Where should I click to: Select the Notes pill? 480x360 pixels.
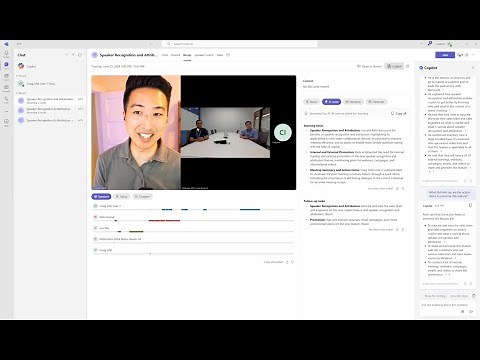click(x=311, y=102)
